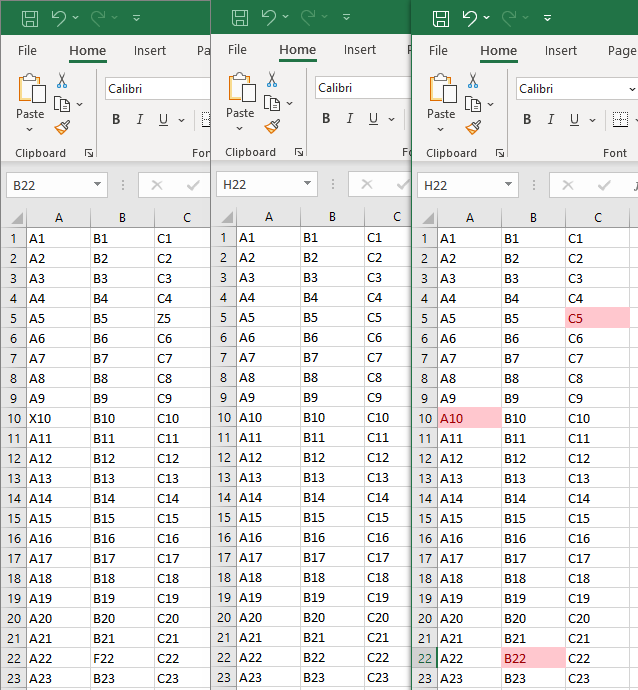Toggle Underline in left window
638x690 pixels.
(163, 119)
